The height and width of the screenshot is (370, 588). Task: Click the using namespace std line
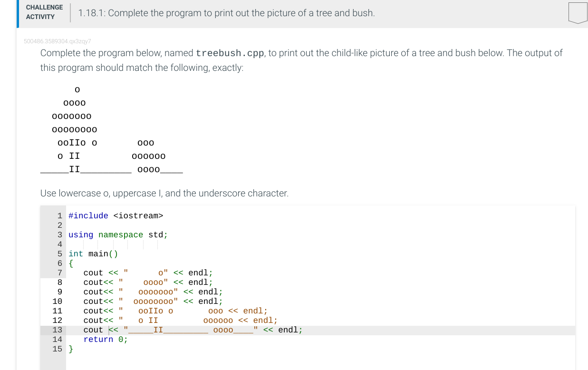(x=118, y=234)
